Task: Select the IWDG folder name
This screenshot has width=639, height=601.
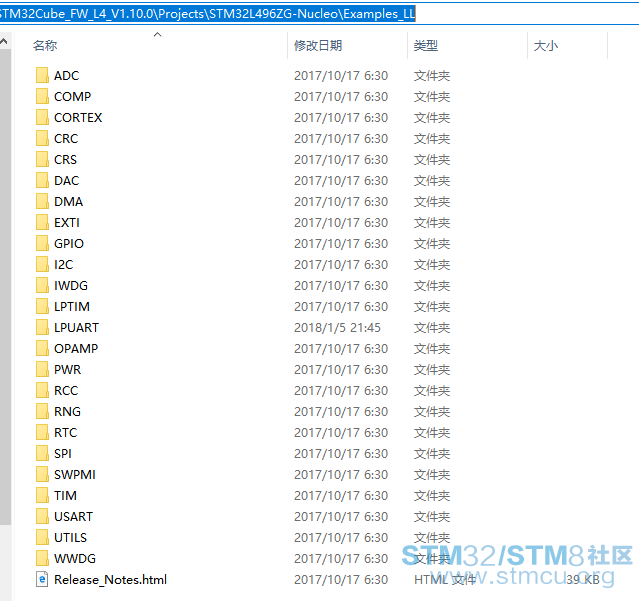Action: click(x=71, y=286)
